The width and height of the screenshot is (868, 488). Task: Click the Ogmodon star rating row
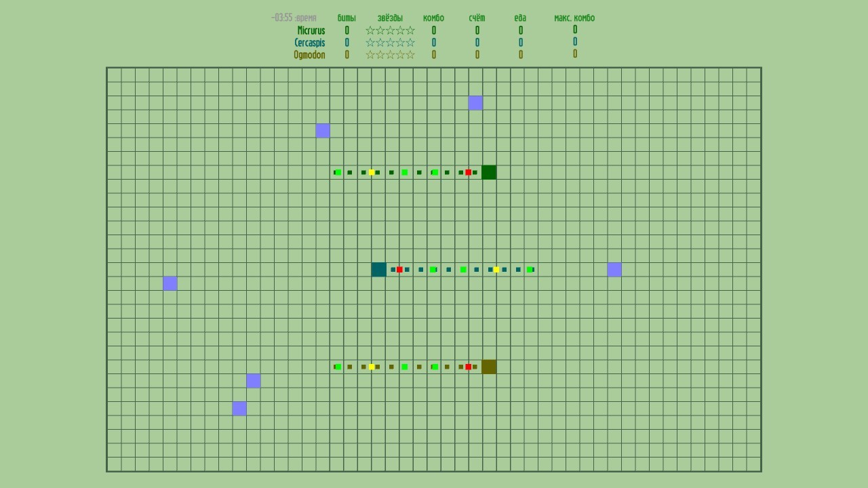(x=390, y=55)
